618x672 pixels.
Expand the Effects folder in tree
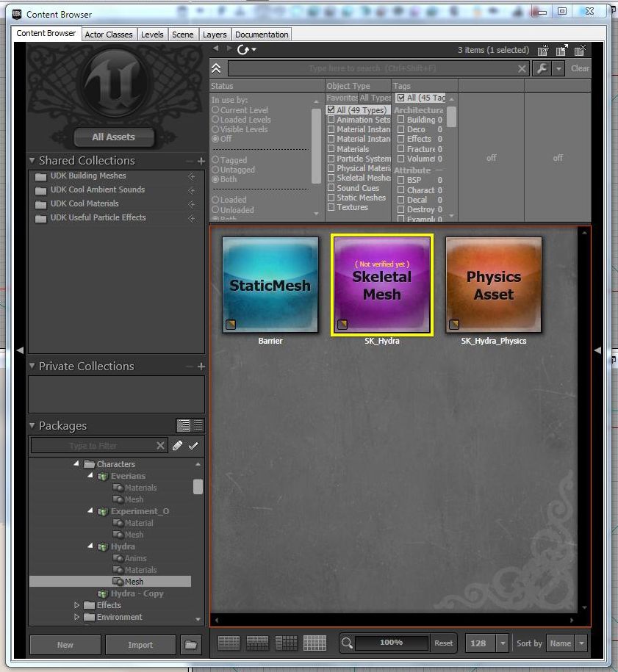point(76,605)
